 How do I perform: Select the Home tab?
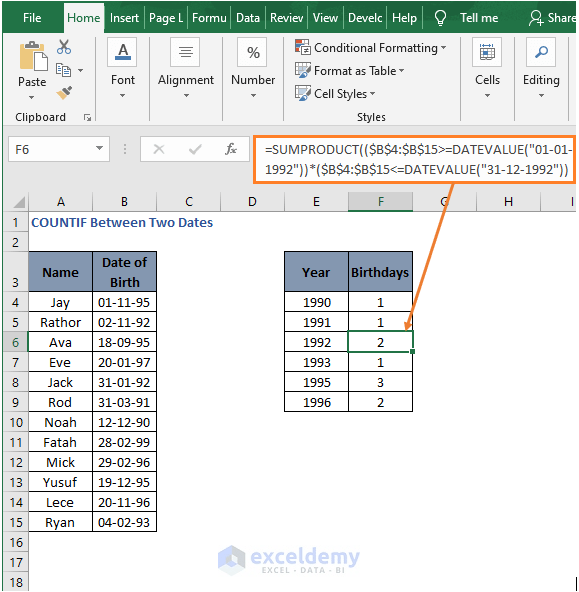pyautogui.click(x=84, y=18)
